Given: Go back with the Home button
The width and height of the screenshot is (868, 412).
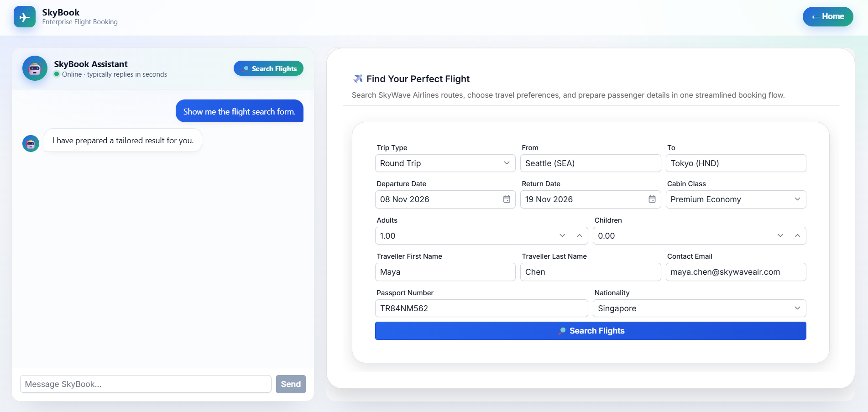Looking at the screenshot, I should [828, 16].
